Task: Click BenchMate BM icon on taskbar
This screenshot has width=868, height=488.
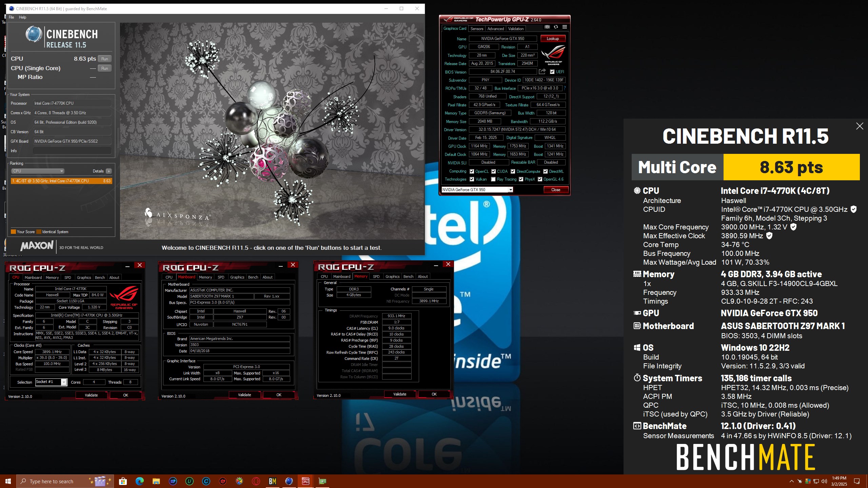Action: click(x=273, y=481)
